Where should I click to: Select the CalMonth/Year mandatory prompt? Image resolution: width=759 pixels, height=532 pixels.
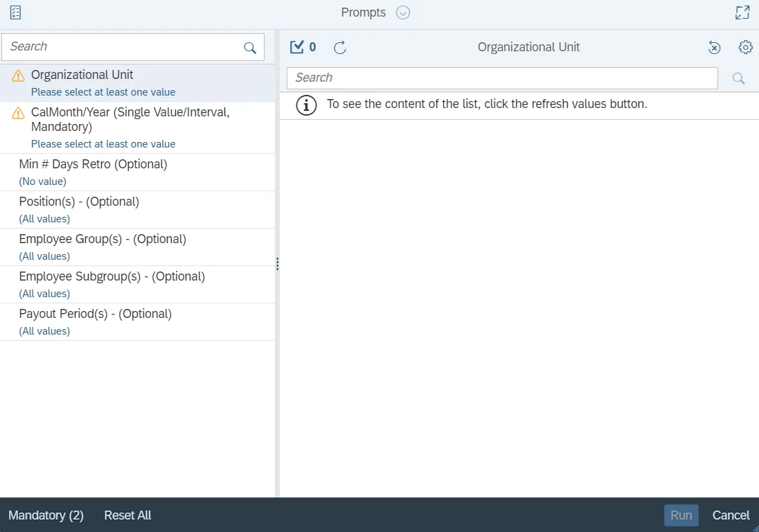130,119
